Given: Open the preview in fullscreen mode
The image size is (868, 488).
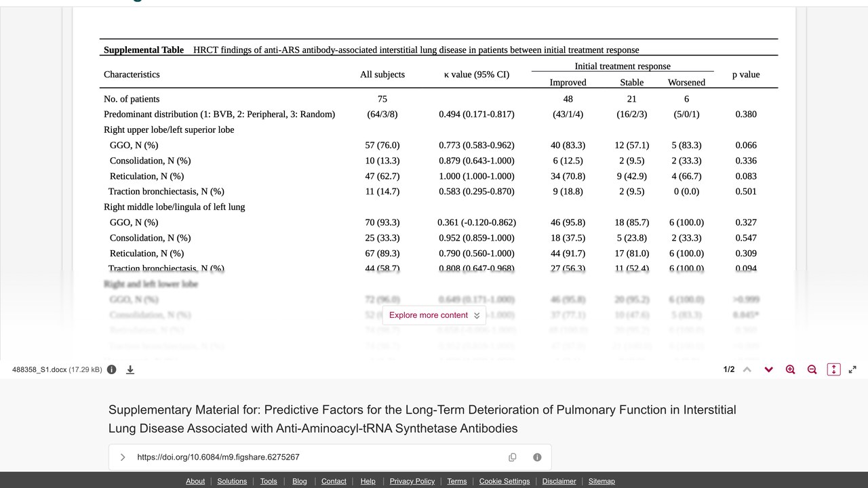Looking at the screenshot, I should point(852,369).
